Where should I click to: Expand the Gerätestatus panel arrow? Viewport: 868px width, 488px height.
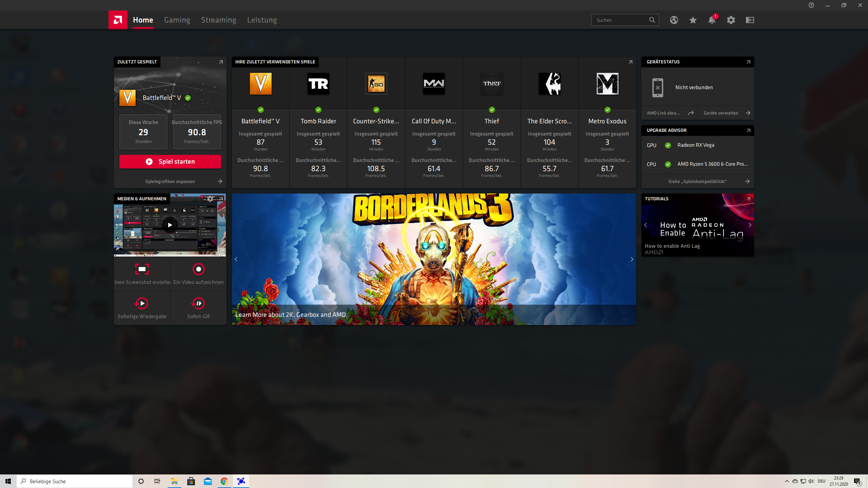[x=748, y=62]
